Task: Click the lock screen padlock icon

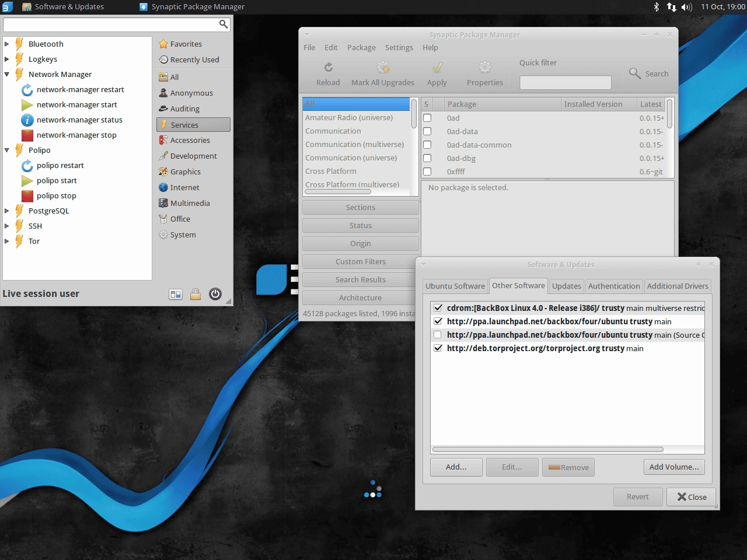Action: [196, 294]
